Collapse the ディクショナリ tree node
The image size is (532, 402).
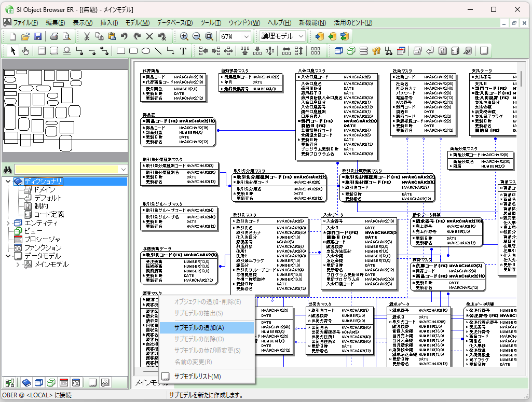(x=8, y=182)
